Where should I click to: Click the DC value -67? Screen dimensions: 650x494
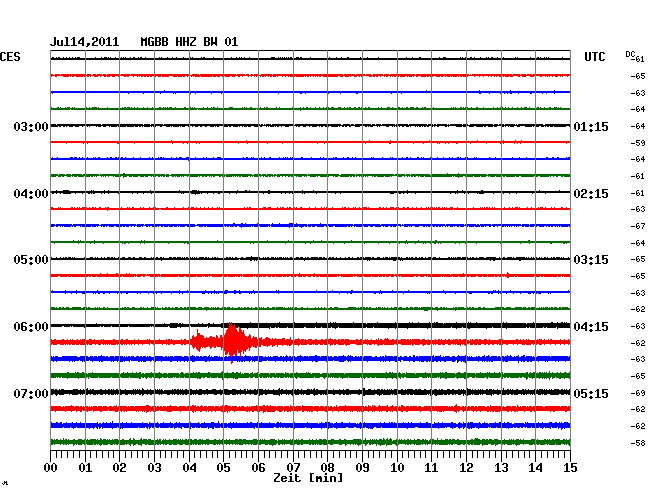(638, 226)
